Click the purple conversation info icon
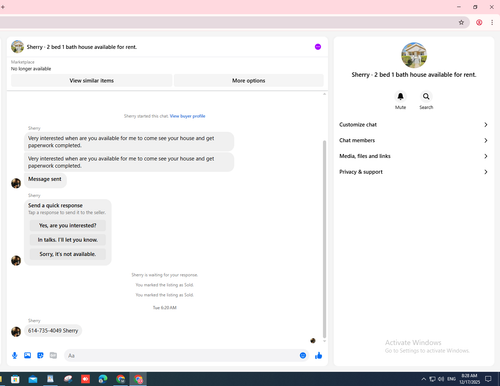 [318, 47]
